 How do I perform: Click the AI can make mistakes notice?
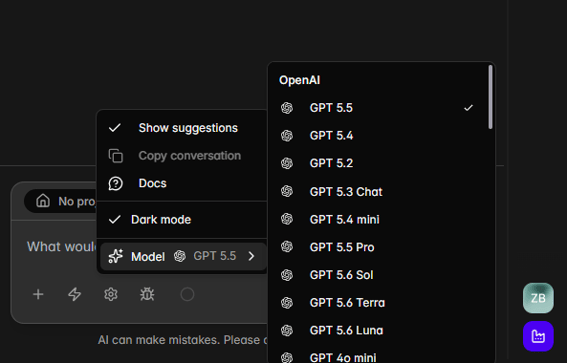coord(183,340)
